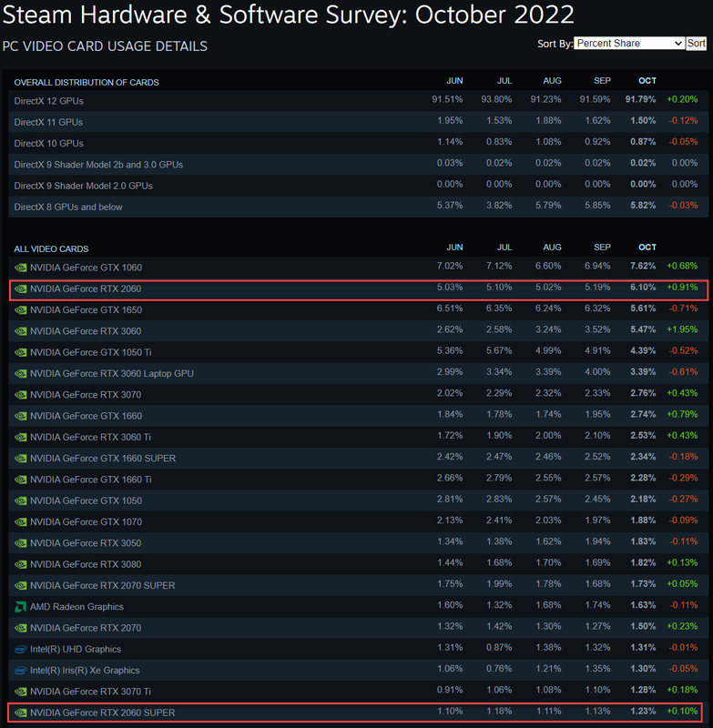Open the Sort By Percent Share dropdown
The height and width of the screenshot is (728, 713).
click(x=628, y=44)
